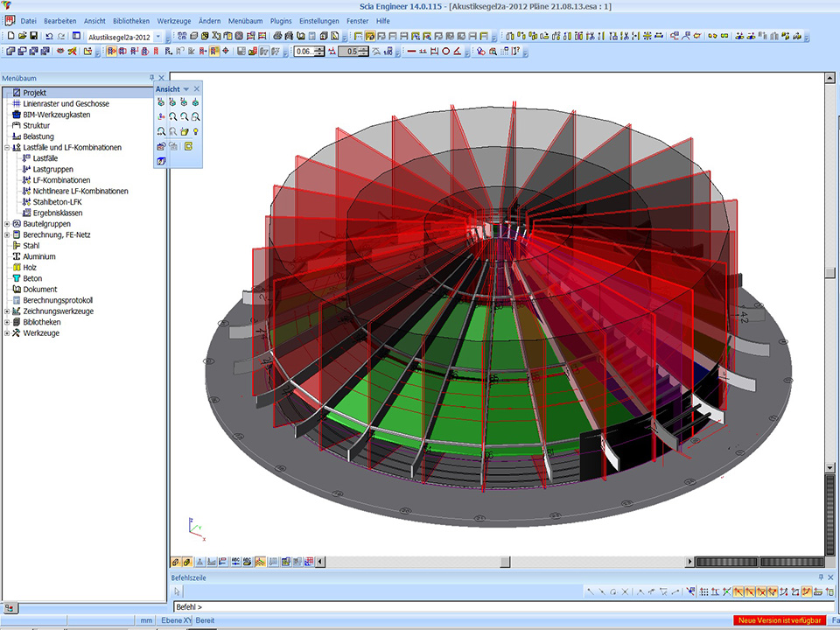Click view in X direction icon in Ansicht panel
This screenshot has width=840, height=630.
pyautogui.click(x=162, y=101)
